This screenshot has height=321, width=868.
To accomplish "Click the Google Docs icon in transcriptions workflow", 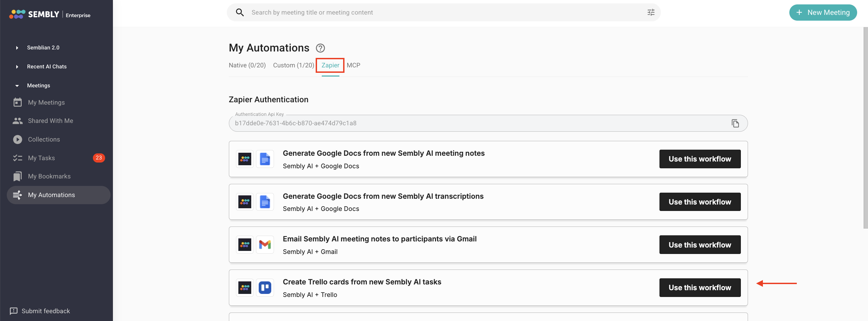I will tap(265, 202).
